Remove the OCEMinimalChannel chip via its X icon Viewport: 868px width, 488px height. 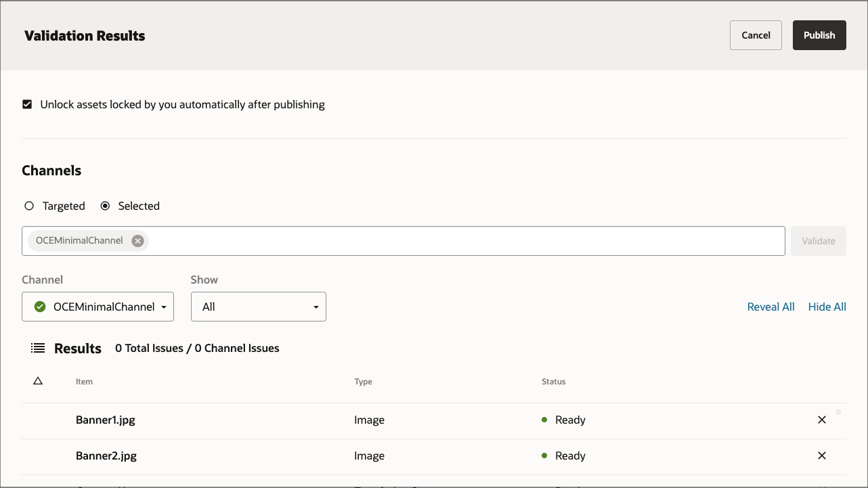tap(137, 240)
